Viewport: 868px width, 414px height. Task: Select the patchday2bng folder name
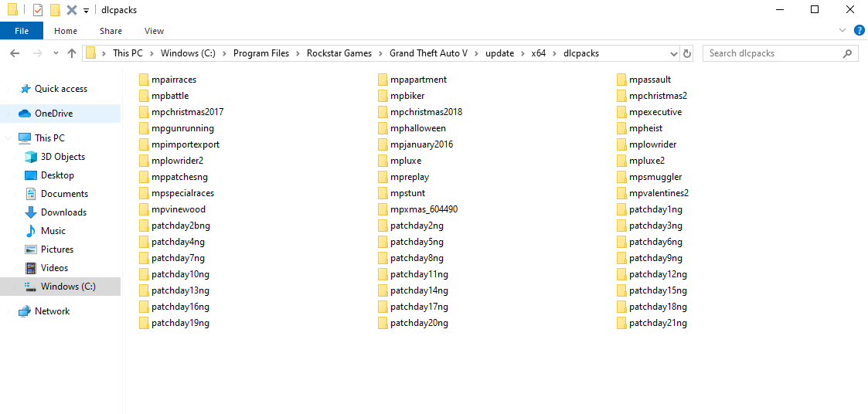[x=180, y=226]
